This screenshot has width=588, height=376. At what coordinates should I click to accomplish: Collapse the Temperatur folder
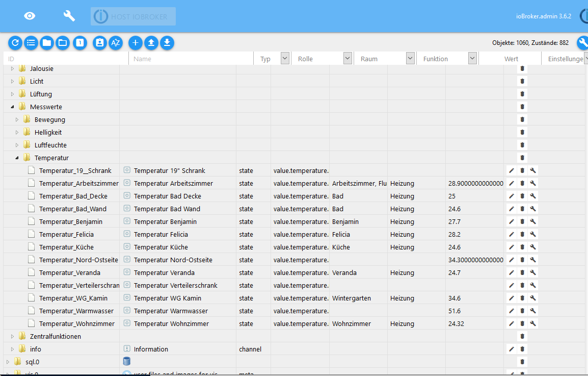(x=17, y=158)
